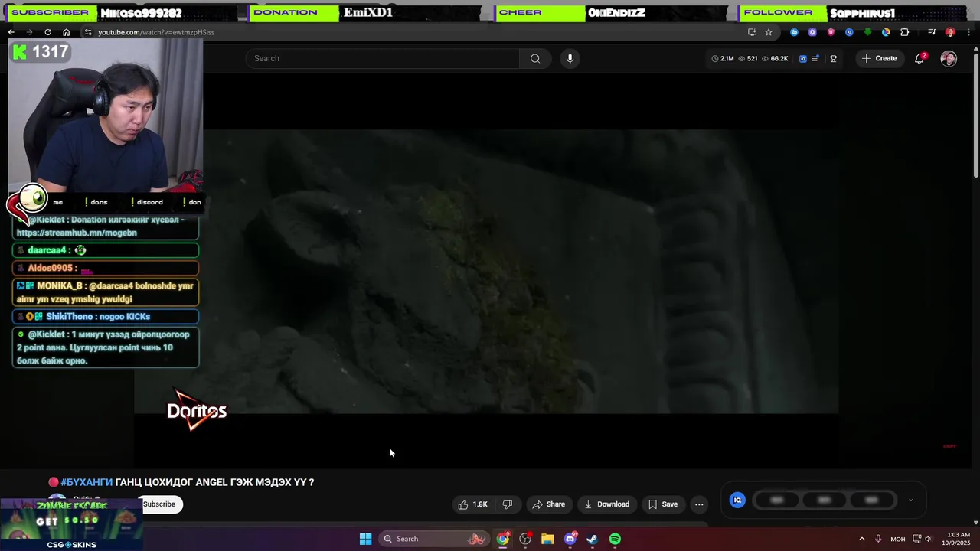
Task: Open Windows Start menu
Action: click(365, 539)
